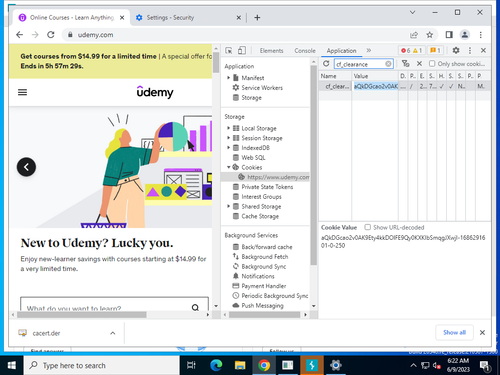Viewport: 500px width, 375px height.
Task: Select the inspect element picker icon
Action: click(229, 51)
